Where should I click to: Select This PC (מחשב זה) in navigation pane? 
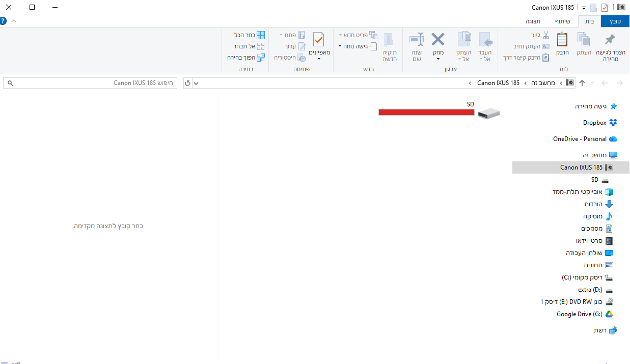(x=600, y=155)
